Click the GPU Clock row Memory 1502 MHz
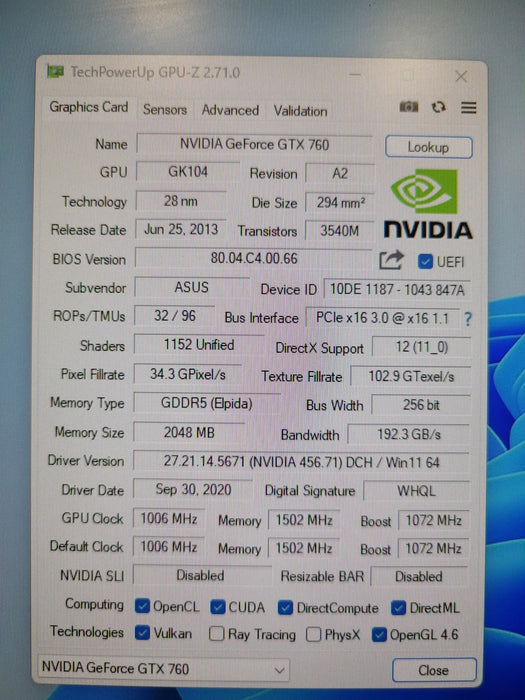 click(304, 520)
